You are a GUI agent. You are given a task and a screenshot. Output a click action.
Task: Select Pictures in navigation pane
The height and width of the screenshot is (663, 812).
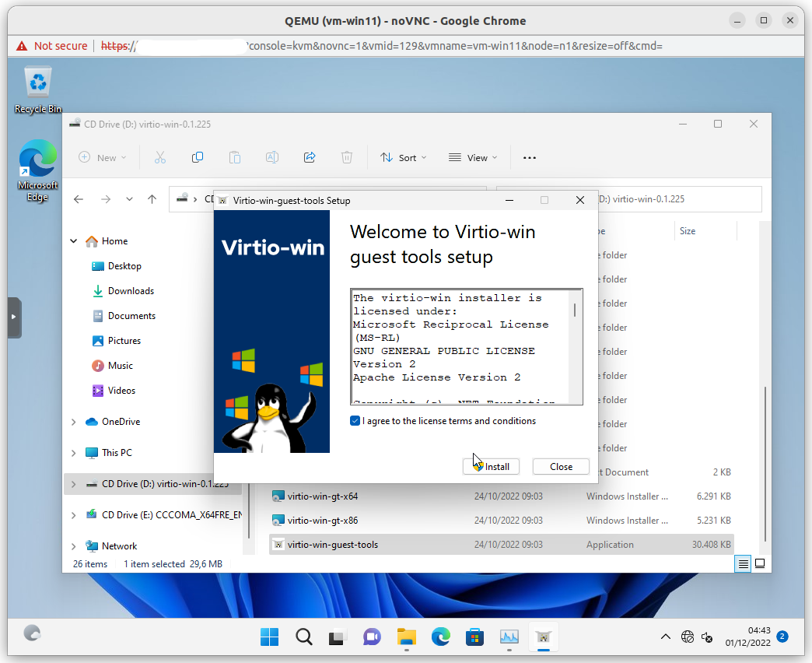pyautogui.click(x=124, y=341)
